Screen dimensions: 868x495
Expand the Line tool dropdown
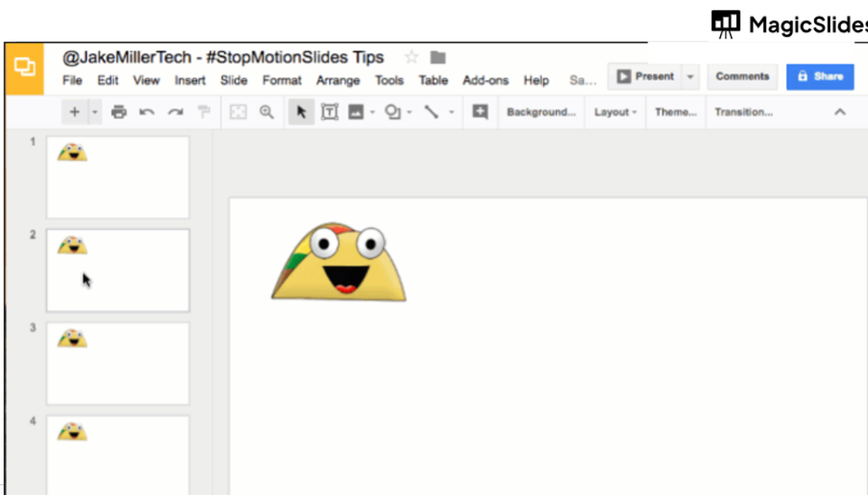(452, 113)
